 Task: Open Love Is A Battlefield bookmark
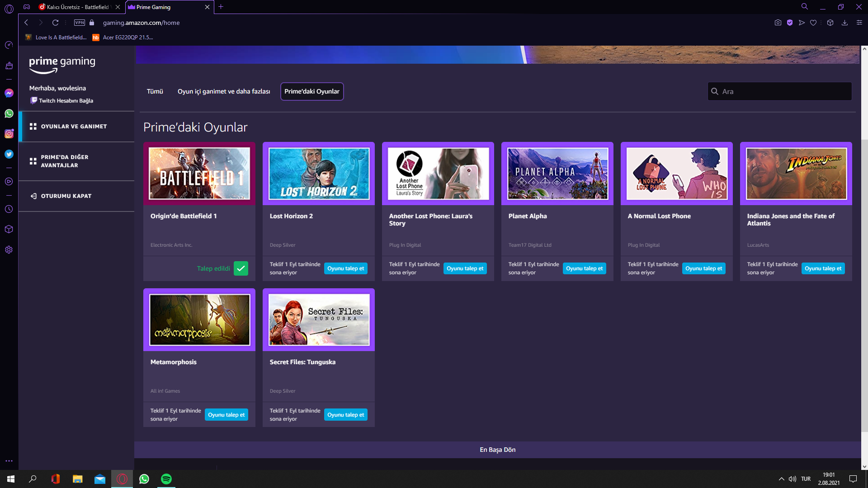pos(56,38)
